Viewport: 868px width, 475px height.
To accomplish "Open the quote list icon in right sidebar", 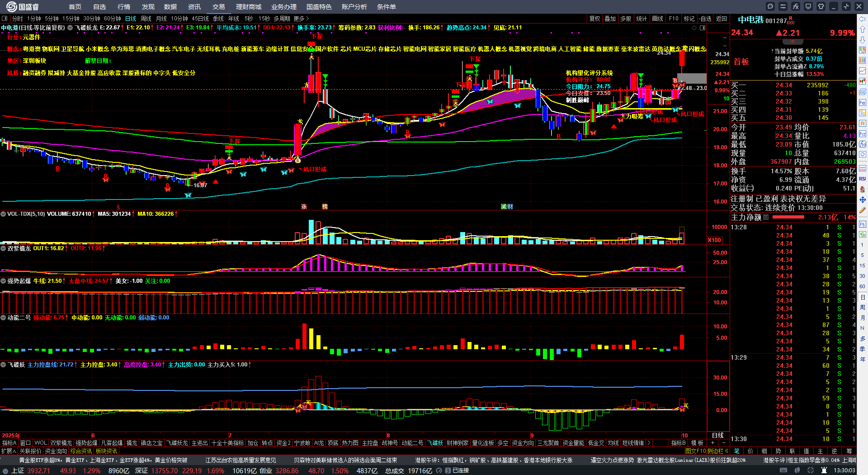I will [x=863, y=50].
